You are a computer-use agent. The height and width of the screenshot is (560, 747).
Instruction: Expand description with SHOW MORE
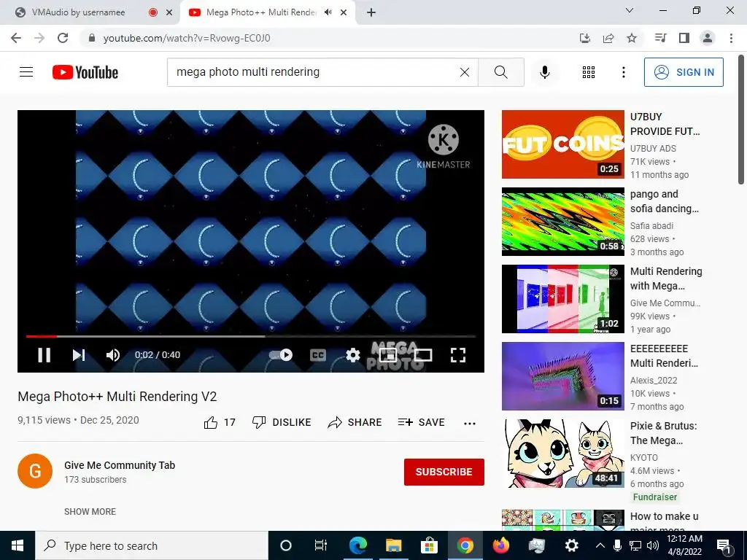[90, 511]
